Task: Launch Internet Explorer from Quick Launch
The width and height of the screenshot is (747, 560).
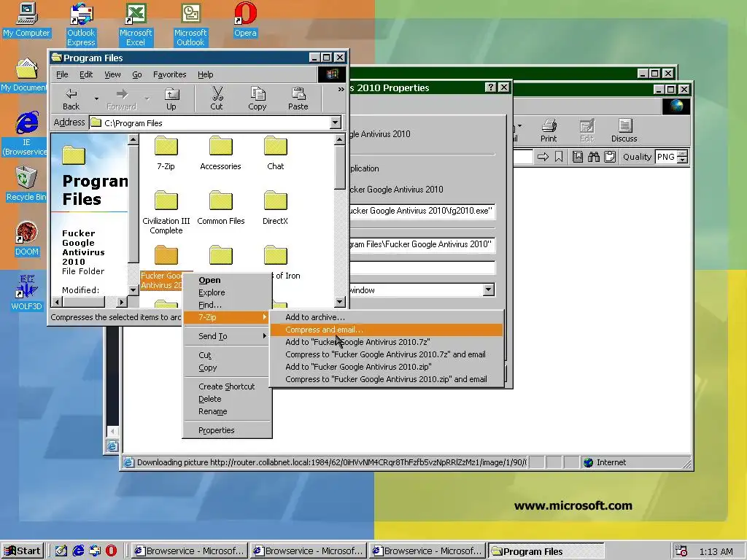Action: pyautogui.click(x=78, y=551)
